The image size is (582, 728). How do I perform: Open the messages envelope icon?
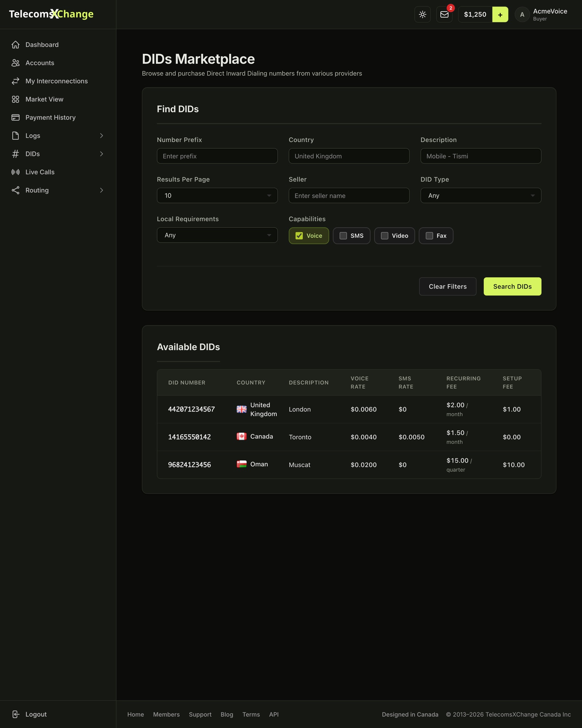point(444,15)
